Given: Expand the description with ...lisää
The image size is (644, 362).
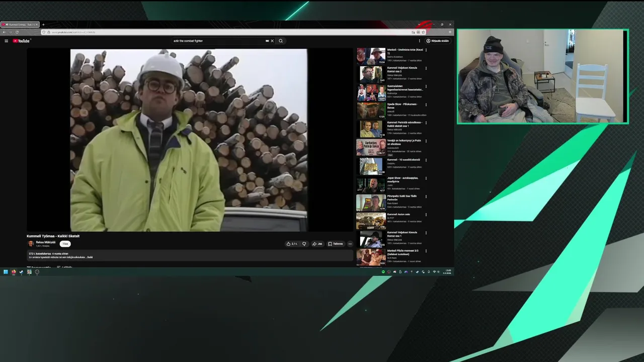Looking at the screenshot, I should pyautogui.click(x=90, y=257).
